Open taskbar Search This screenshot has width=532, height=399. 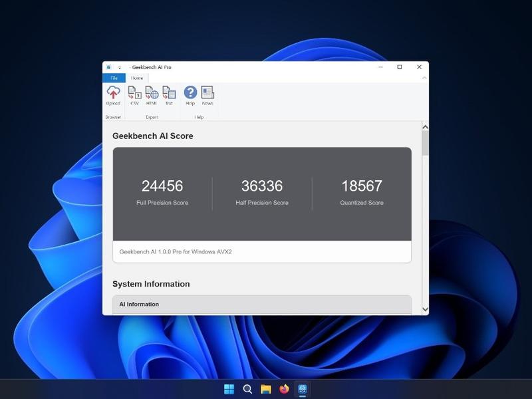pos(247,389)
